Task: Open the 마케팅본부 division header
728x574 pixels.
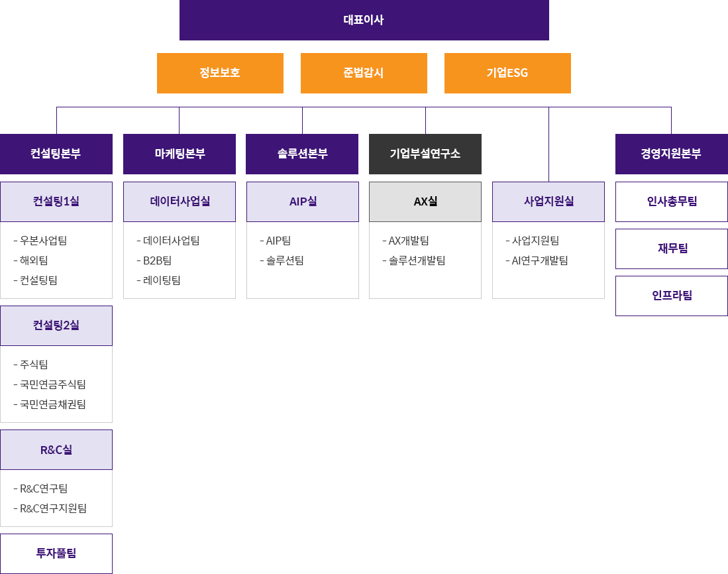Action: [180, 154]
